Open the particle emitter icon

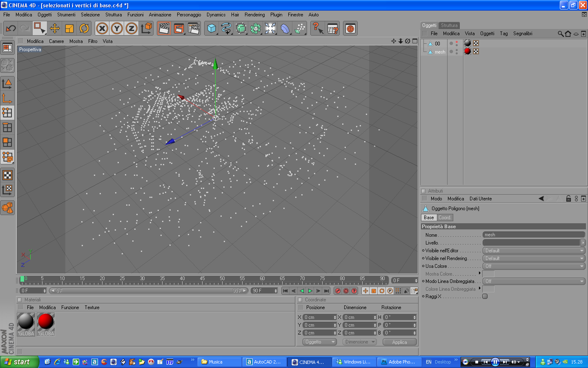click(300, 29)
